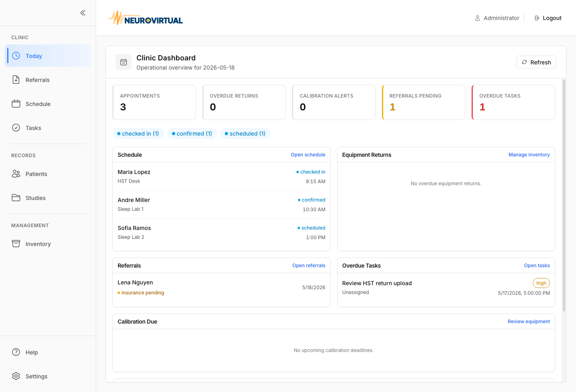Click the 5/17/2026, 5:00:00 PM due date
Viewport: 576px width, 392px height.
(x=524, y=293)
